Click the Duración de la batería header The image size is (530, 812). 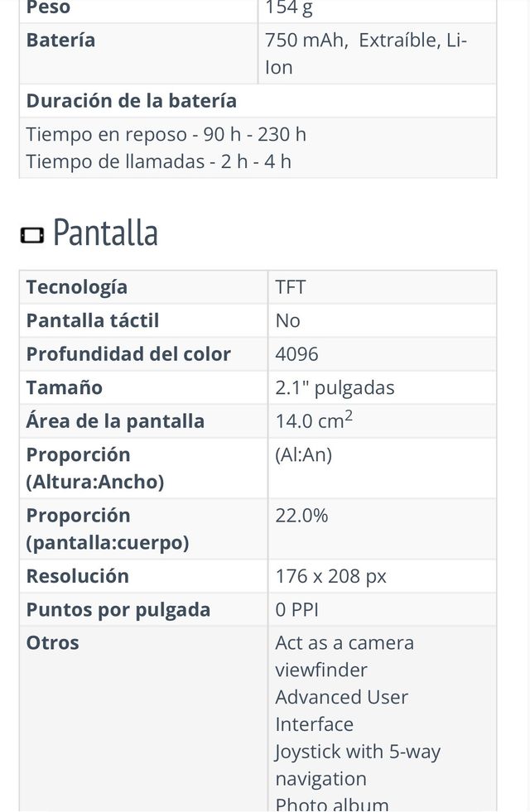(132, 101)
